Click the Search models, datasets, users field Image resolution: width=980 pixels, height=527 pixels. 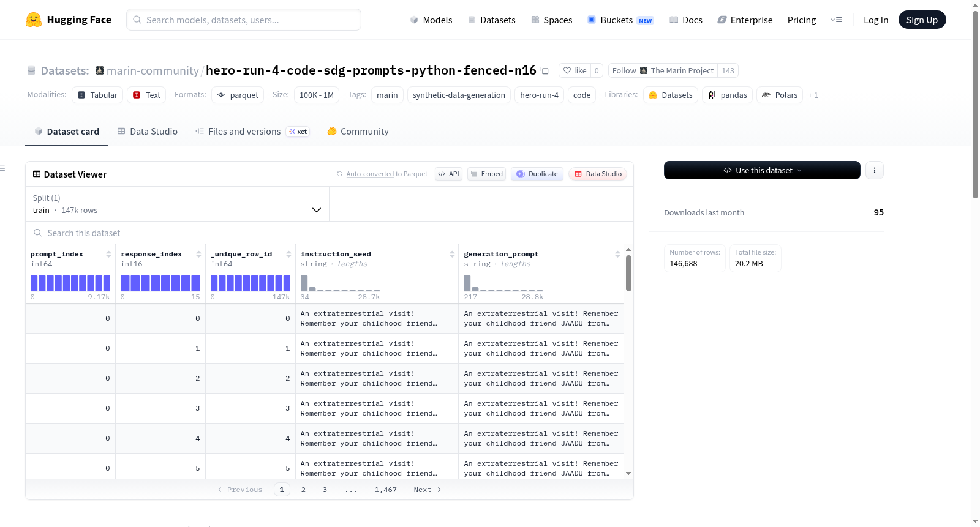[244, 20]
